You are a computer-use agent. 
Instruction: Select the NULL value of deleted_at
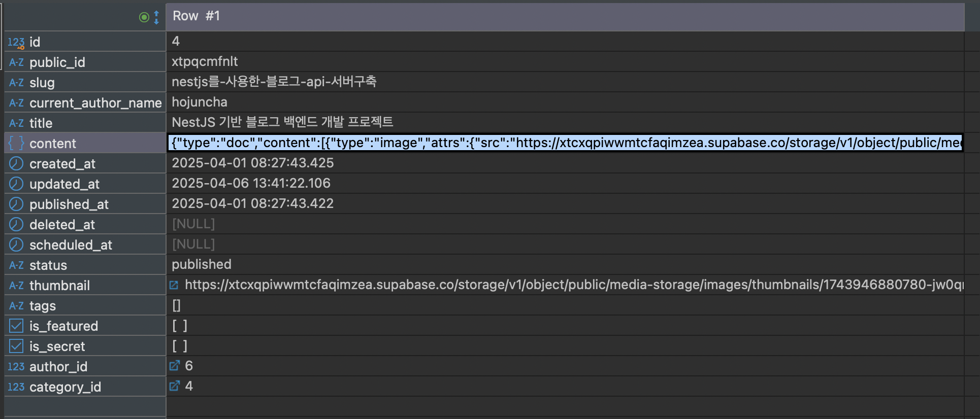click(193, 224)
